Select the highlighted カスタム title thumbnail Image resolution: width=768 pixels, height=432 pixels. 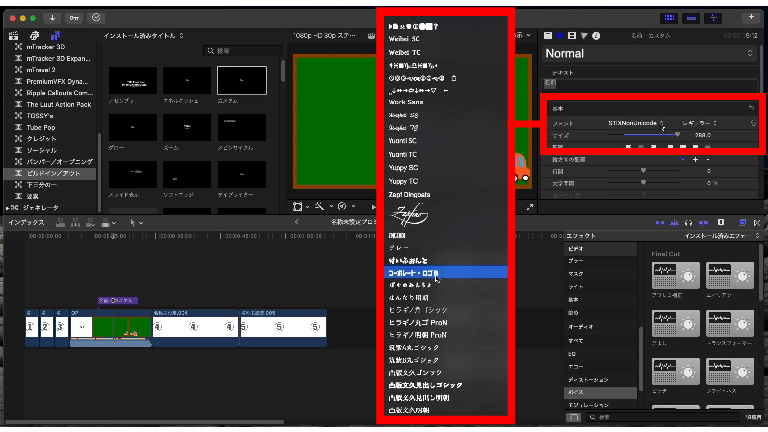(242, 80)
